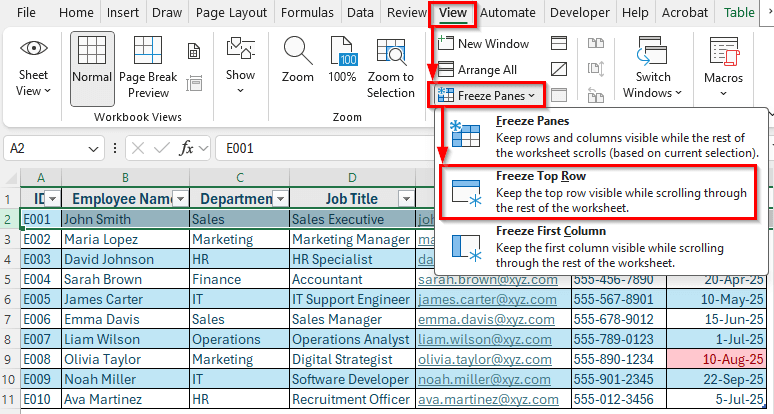This screenshot has height=414, width=774.
Task: Open the Sheet View menu
Action: click(34, 69)
